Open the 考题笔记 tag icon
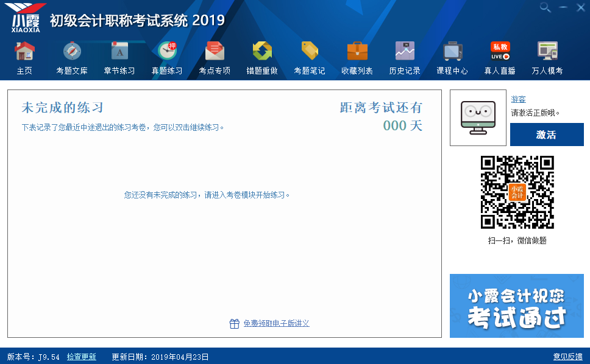Screen dimensions: 590x364 click(310, 51)
